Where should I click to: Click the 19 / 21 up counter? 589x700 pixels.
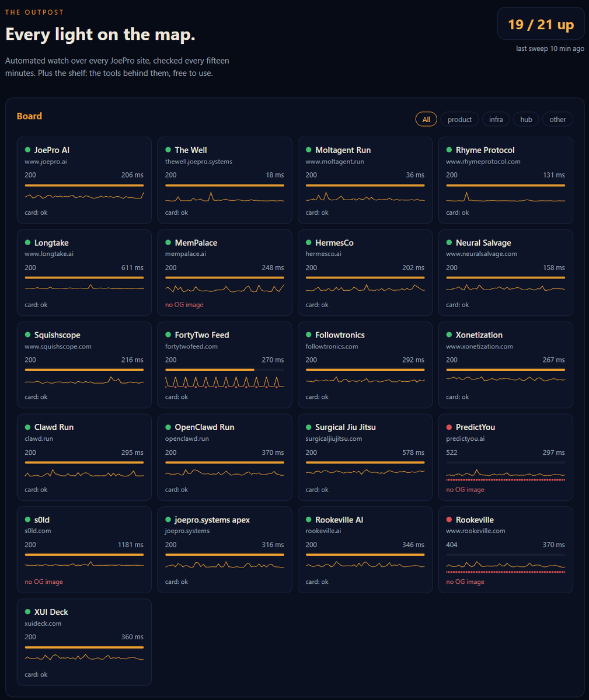[541, 24]
